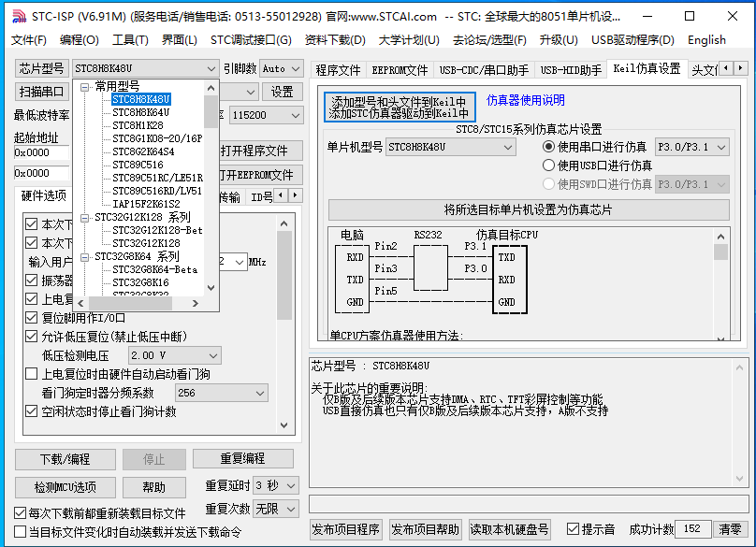Open the 仿真器使用说明 link
The height and width of the screenshot is (547, 756).
[x=525, y=100]
